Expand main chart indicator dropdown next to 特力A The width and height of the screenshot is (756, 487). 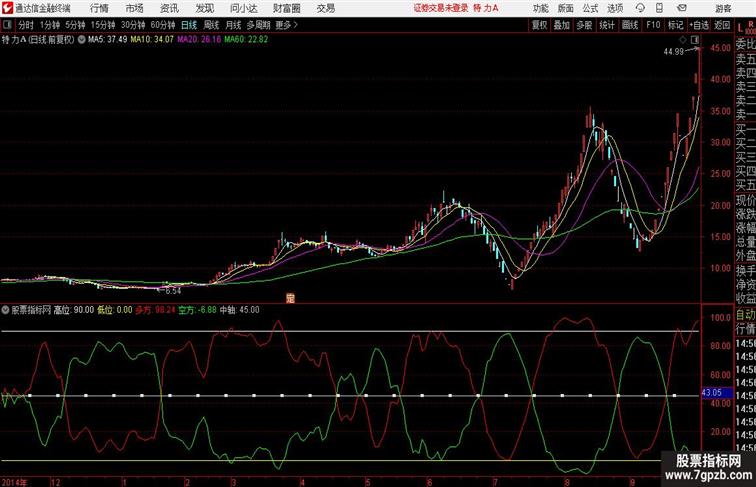click(81, 40)
